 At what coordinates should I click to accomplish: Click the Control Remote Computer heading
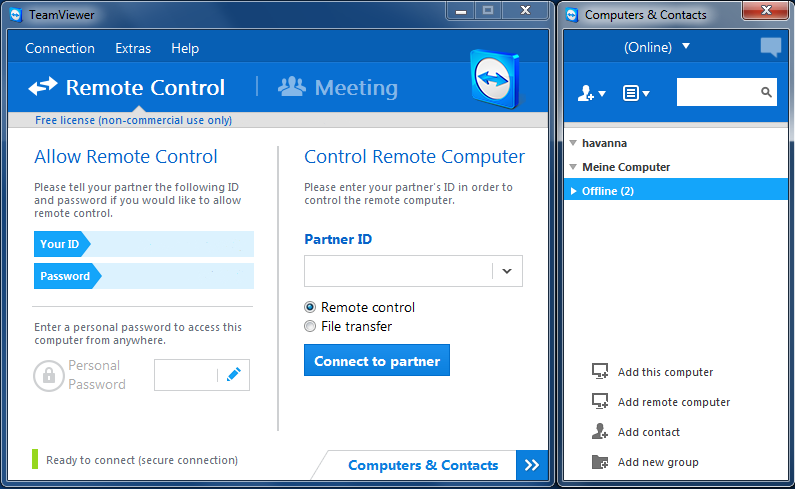click(414, 157)
